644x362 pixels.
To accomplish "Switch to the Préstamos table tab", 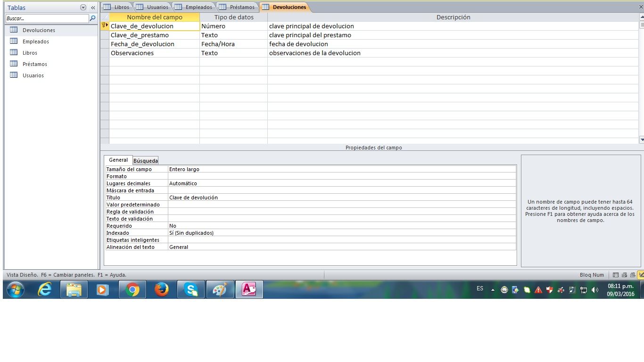I will pyautogui.click(x=238, y=7).
